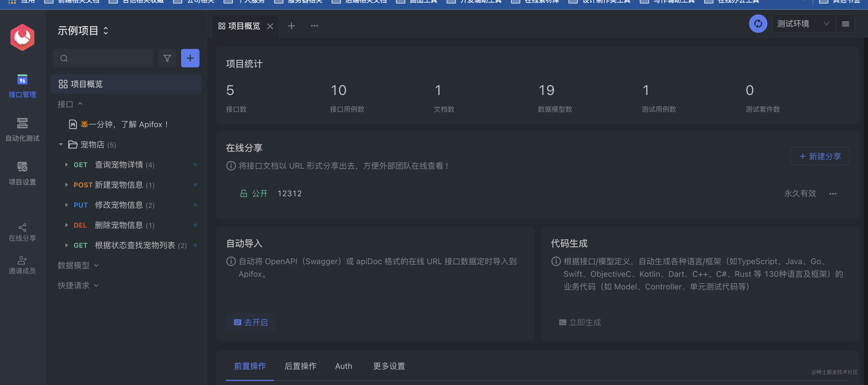This screenshot has width=868, height=385.
Task: Click the shared link named 12312
Action: pyautogui.click(x=289, y=193)
